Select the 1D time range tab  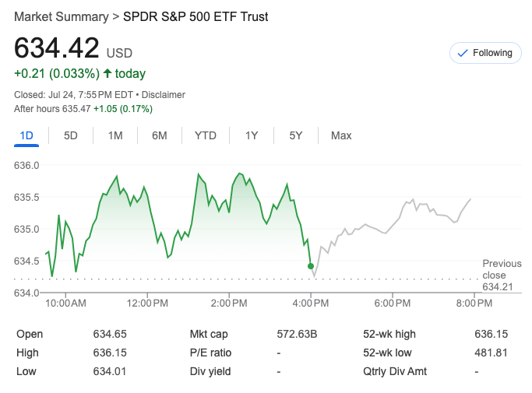point(26,135)
